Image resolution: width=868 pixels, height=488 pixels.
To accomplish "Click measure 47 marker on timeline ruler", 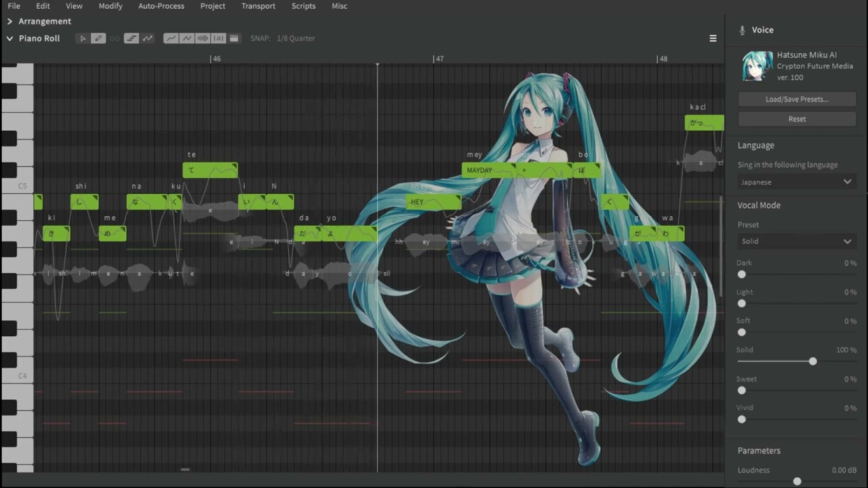I will (439, 59).
